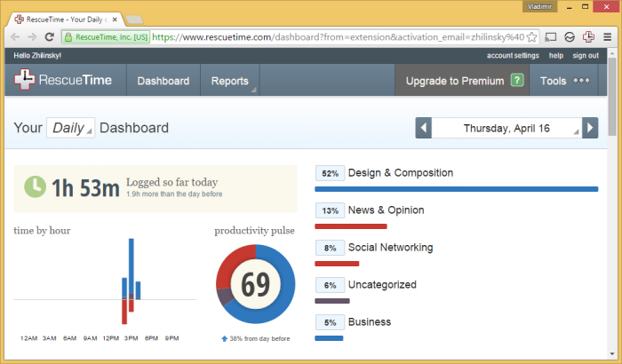This screenshot has height=364, width=622.
Task: Click the address bar URL field
Action: 338,37
